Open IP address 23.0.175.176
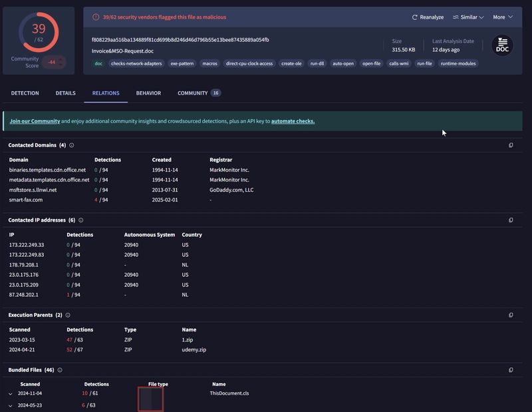Image resolution: width=532 pixels, height=412 pixels. [x=24, y=275]
